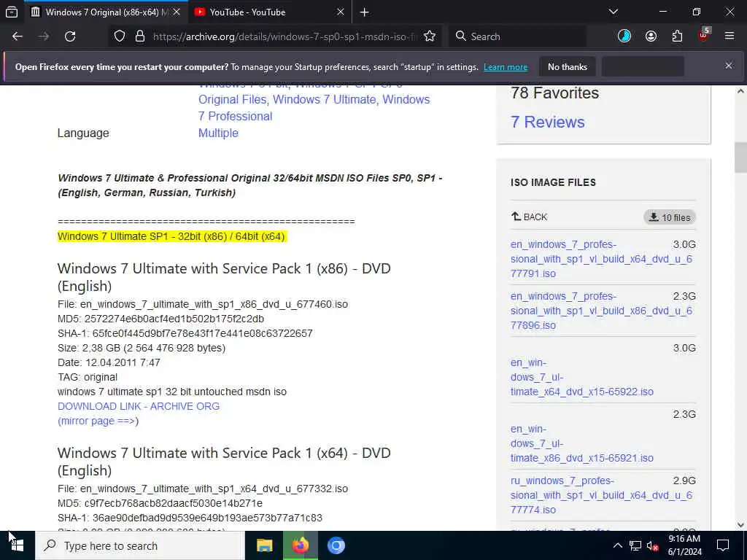Go BACK in the ISO image files list
Viewport: 747px width, 560px height.
(x=530, y=217)
